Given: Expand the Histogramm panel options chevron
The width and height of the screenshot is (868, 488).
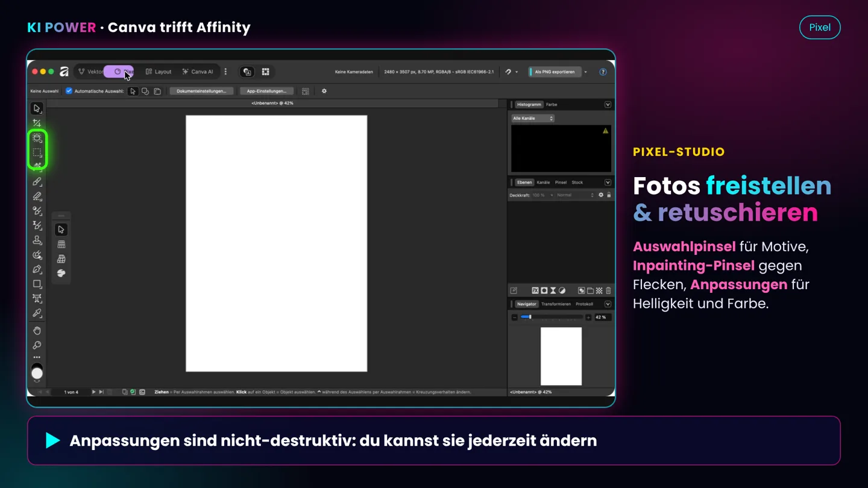Looking at the screenshot, I should pyautogui.click(x=608, y=104).
